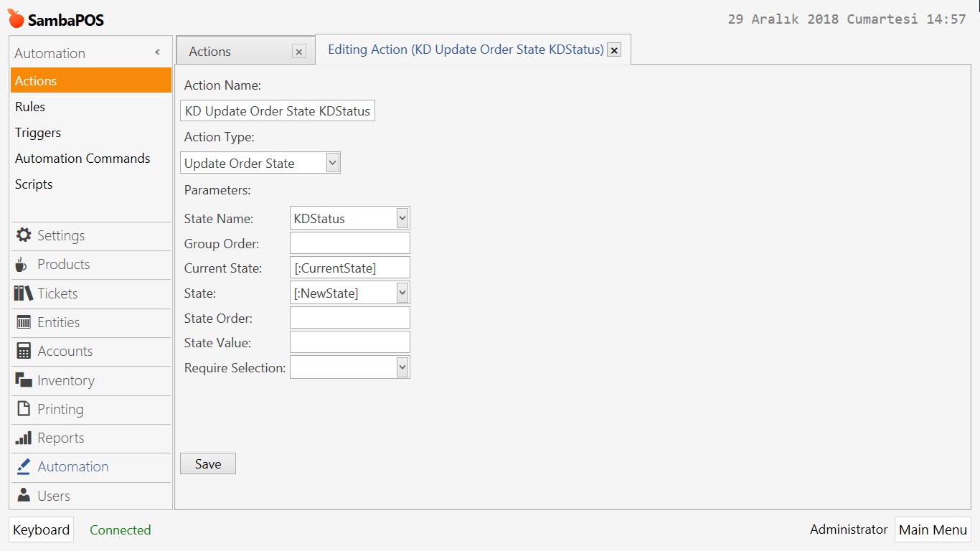Click the Accounts calculator icon
Image resolution: width=980 pixels, height=551 pixels.
(x=24, y=351)
